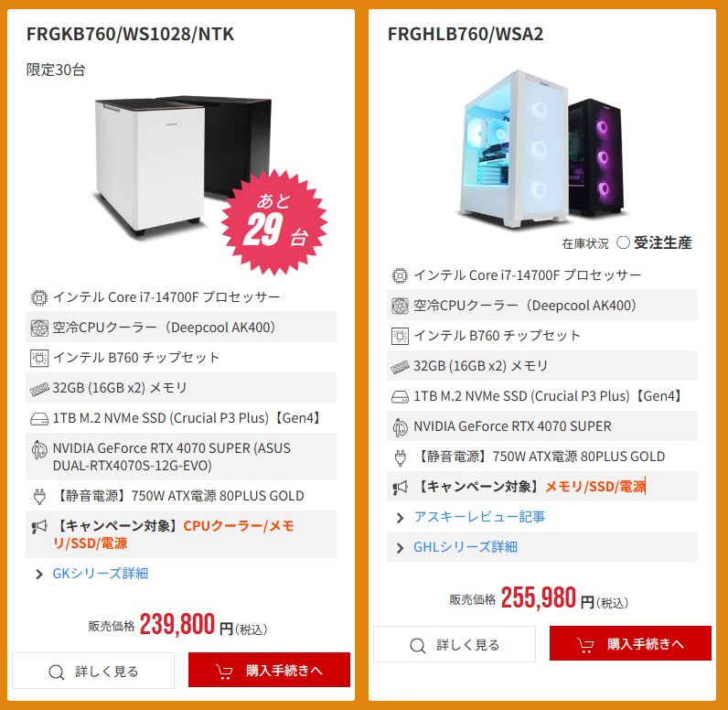Click 購入手続きへ for the 255,980 yen PC
The image size is (728, 710).
pyautogui.click(x=630, y=643)
